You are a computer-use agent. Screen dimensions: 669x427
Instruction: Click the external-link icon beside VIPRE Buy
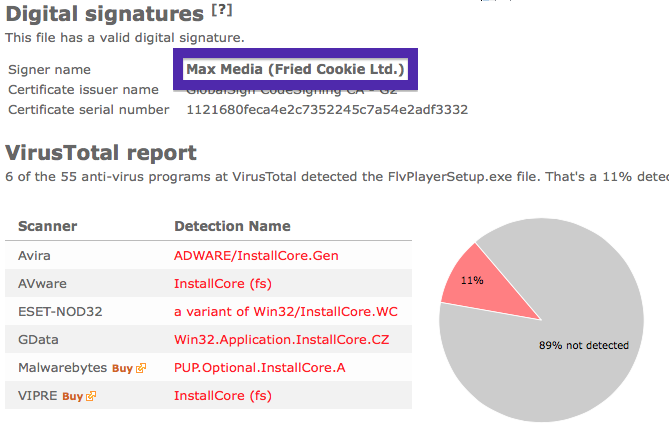[91, 396]
